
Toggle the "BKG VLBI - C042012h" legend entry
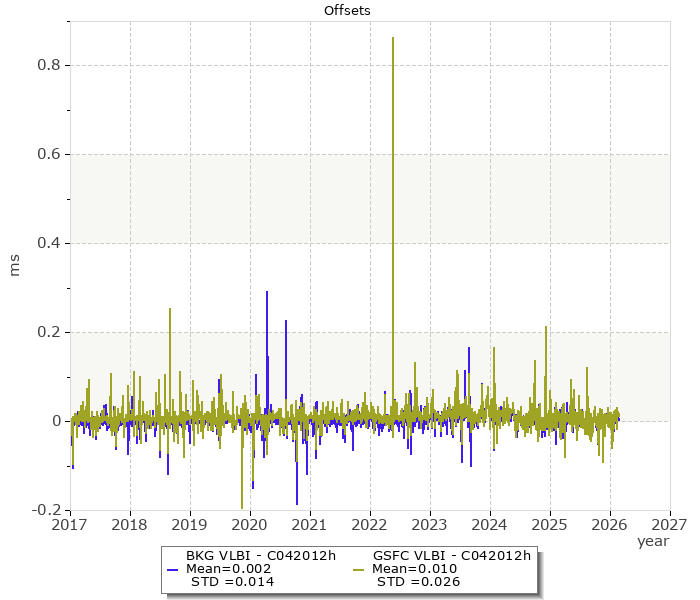(x=261, y=556)
